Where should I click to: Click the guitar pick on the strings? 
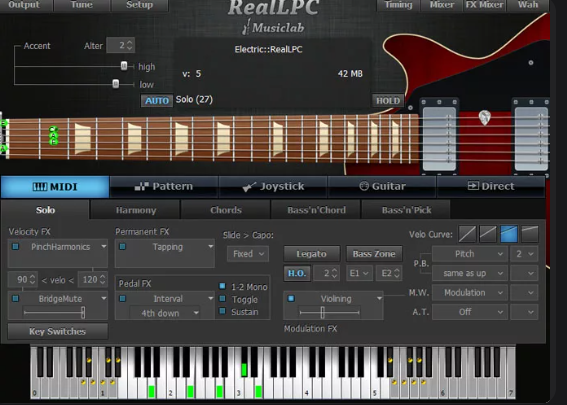(x=485, y=118)
